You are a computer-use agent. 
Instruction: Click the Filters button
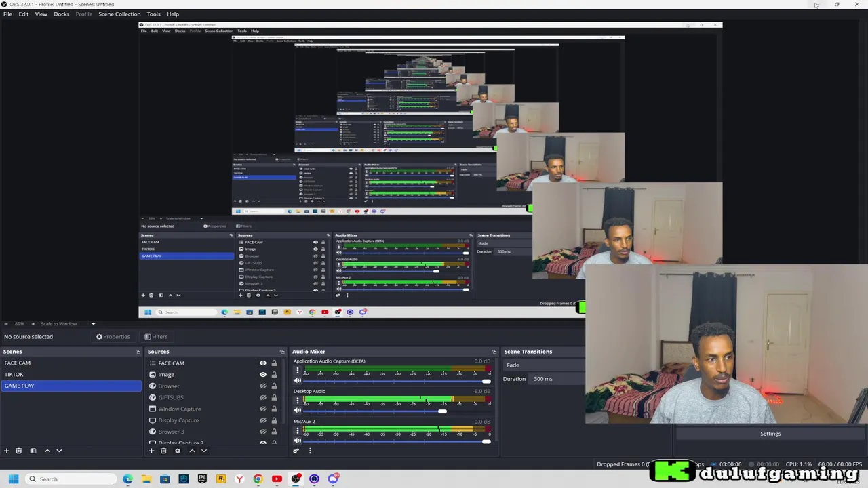[x=156, y=337]
